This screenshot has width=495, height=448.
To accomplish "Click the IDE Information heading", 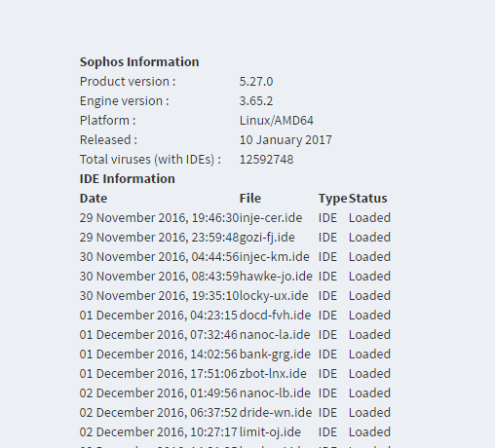I will coord(128,179).
